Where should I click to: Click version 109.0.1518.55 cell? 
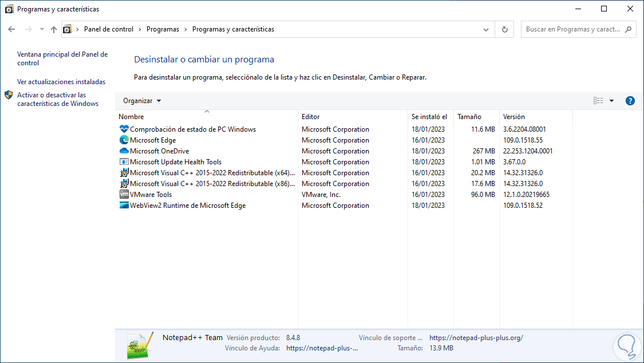click(x=523, y=140)
